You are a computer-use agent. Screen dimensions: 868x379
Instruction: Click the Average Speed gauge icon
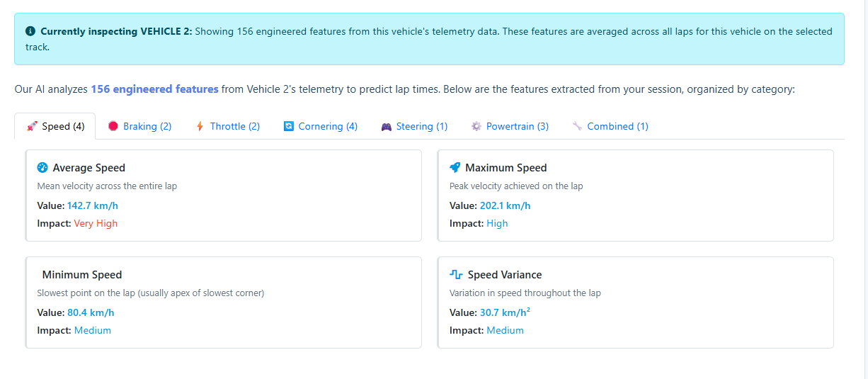tap(42, 168)
